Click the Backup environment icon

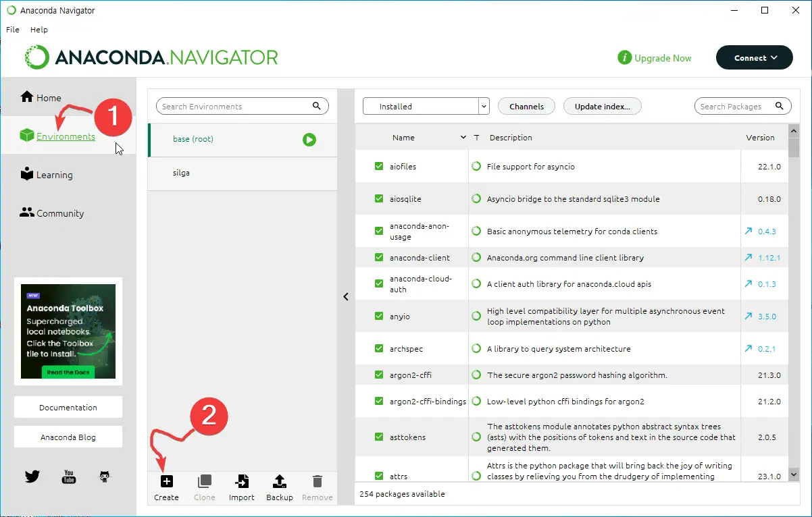pos(279,481)
